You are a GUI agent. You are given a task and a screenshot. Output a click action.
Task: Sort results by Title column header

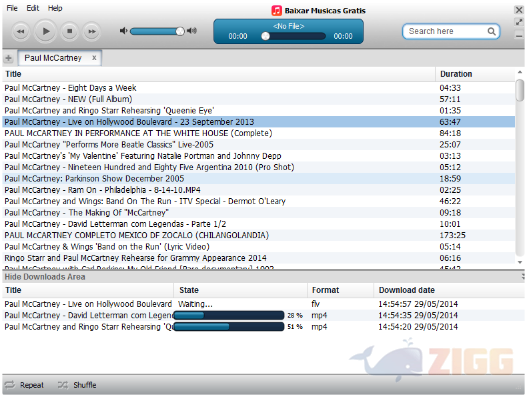(219, 74)
